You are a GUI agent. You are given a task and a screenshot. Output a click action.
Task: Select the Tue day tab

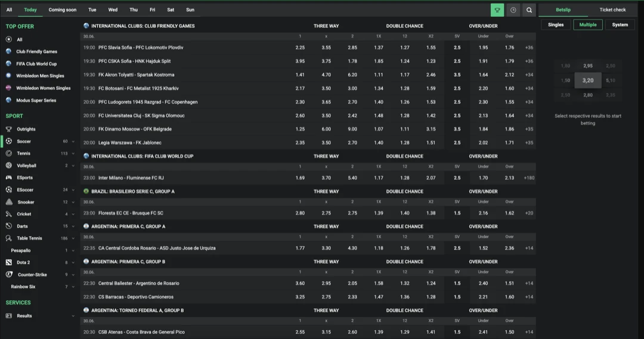click(92, 10)
